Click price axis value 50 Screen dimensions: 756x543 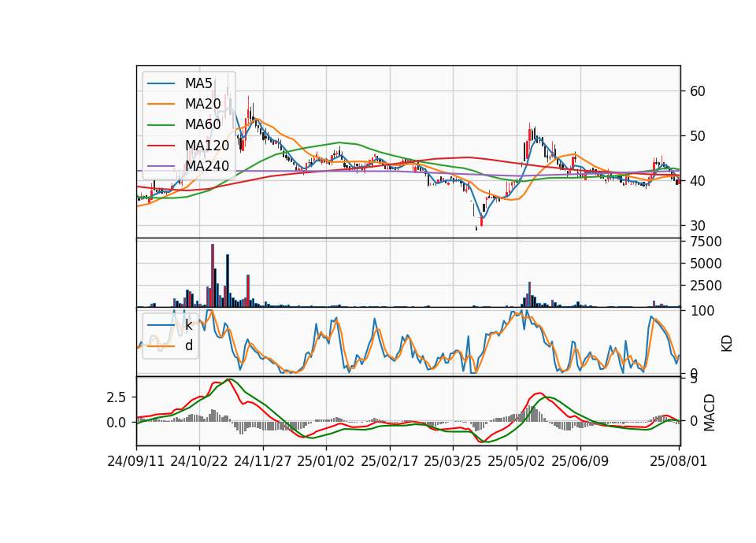(697, 136)
